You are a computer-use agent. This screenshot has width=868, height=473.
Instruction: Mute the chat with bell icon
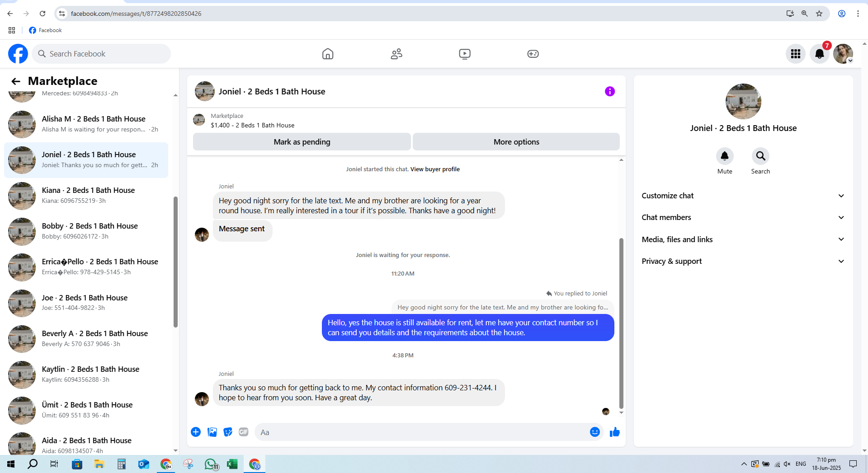coord(725,156)
